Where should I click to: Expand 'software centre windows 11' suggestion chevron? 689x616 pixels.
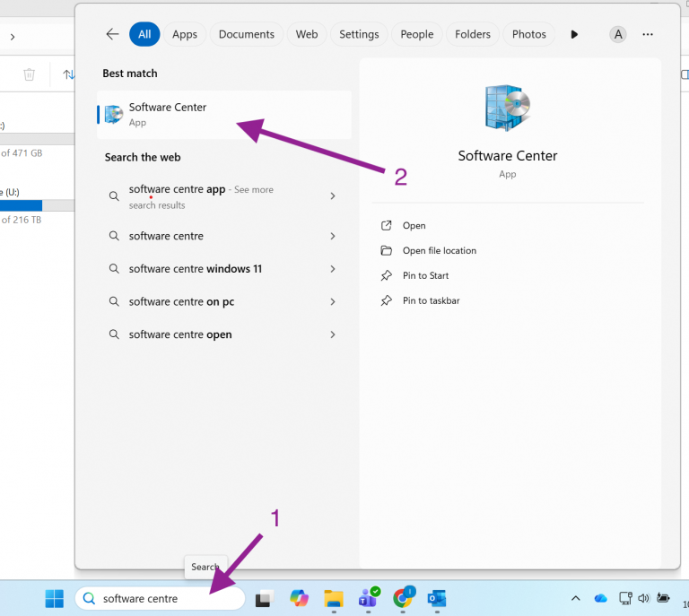333,269
